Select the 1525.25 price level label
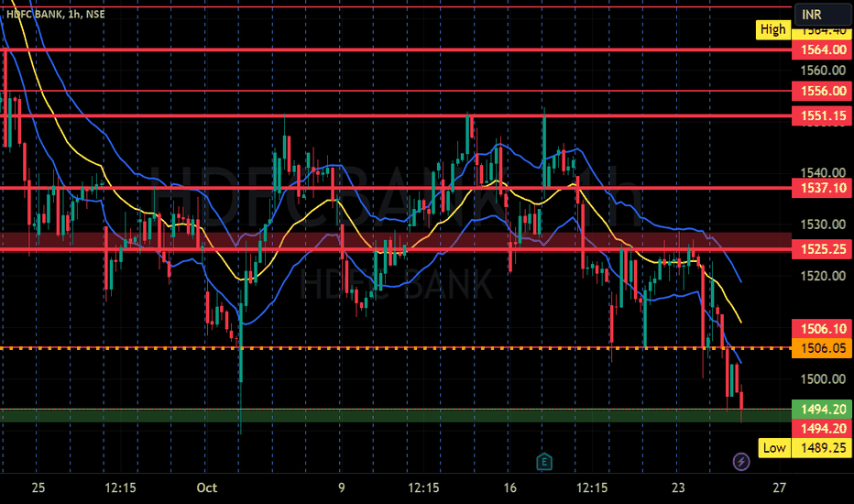 coord(822,249)
